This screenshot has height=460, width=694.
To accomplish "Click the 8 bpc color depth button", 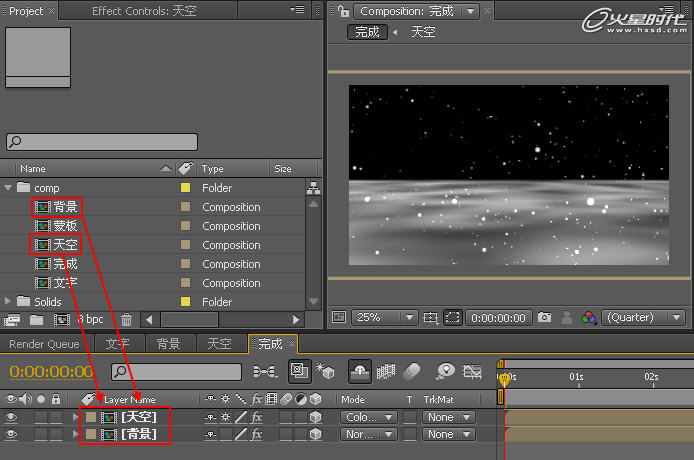I will tap(90, 319).
